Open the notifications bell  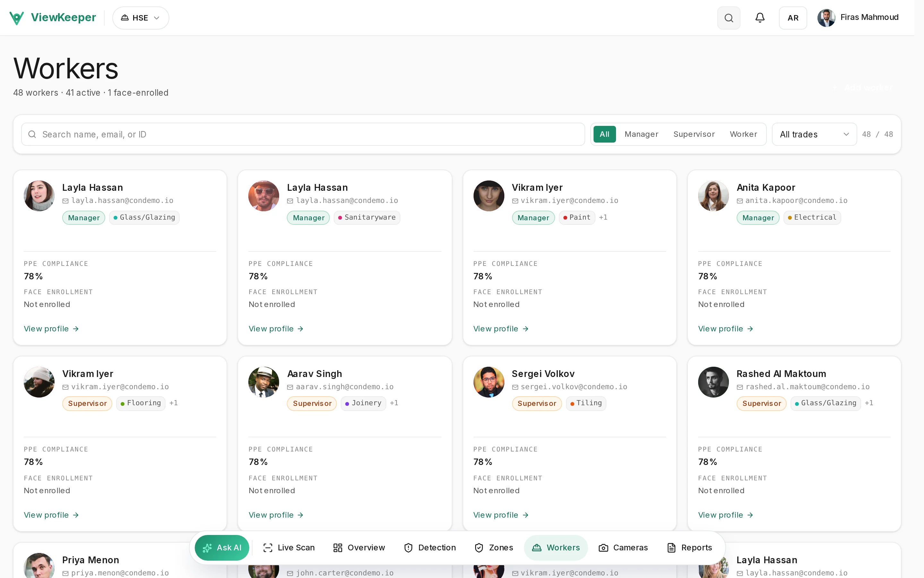760,18
